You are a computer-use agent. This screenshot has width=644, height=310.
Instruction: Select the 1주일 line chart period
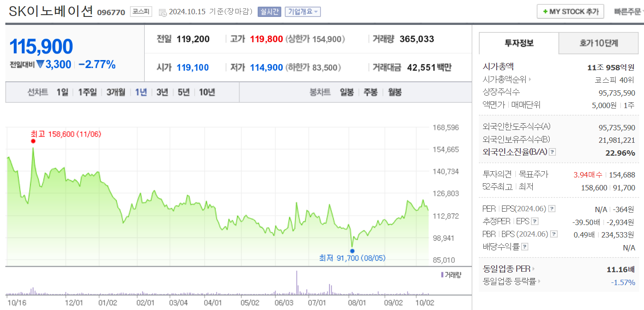point(87,93)
